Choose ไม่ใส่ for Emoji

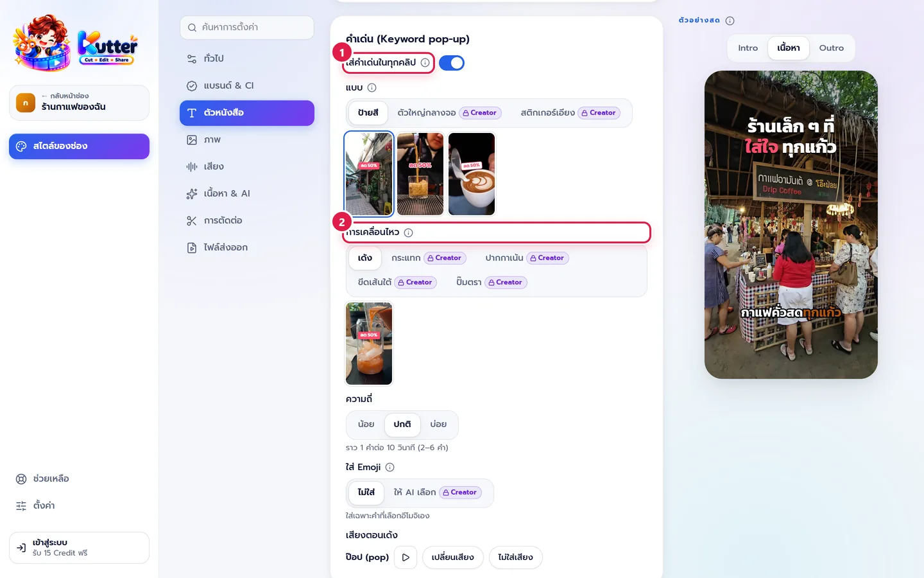pyautogui.click(x=366, y=493)
